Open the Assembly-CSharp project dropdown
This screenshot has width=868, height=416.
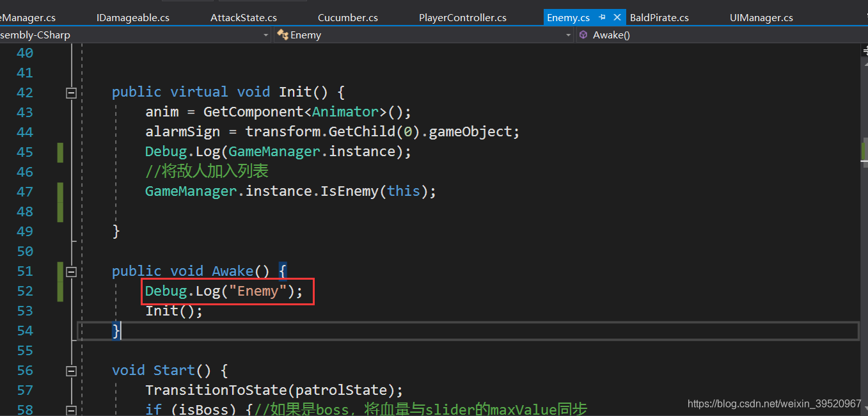[x=266, y=35]
